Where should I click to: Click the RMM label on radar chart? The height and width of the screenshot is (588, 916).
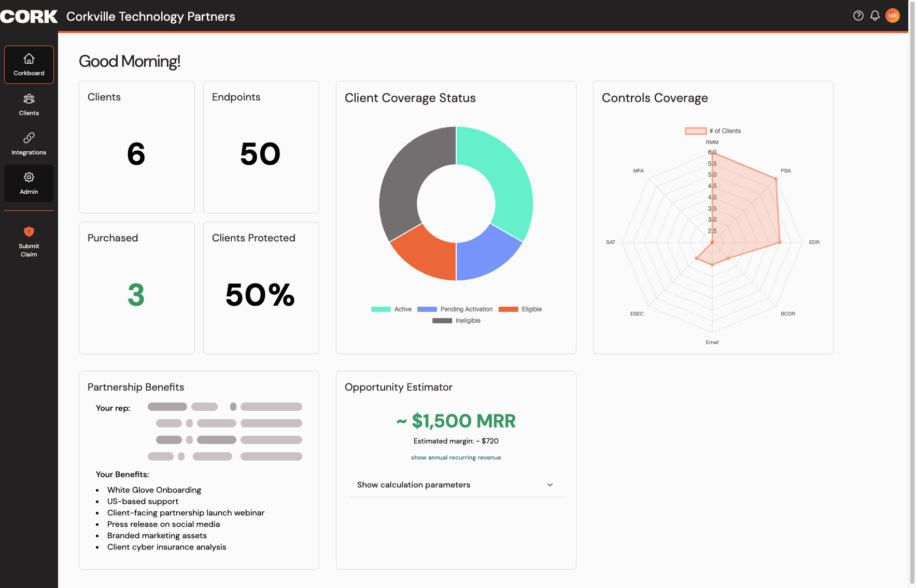712,142
